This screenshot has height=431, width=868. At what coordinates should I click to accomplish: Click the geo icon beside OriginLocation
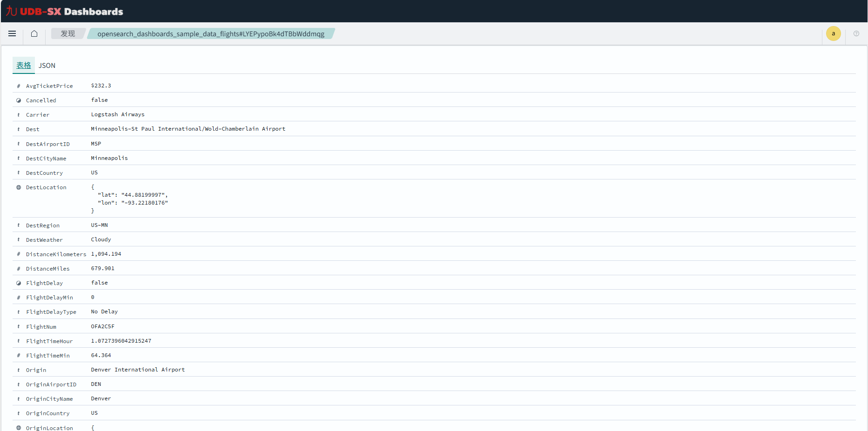[x=18, y=427]
